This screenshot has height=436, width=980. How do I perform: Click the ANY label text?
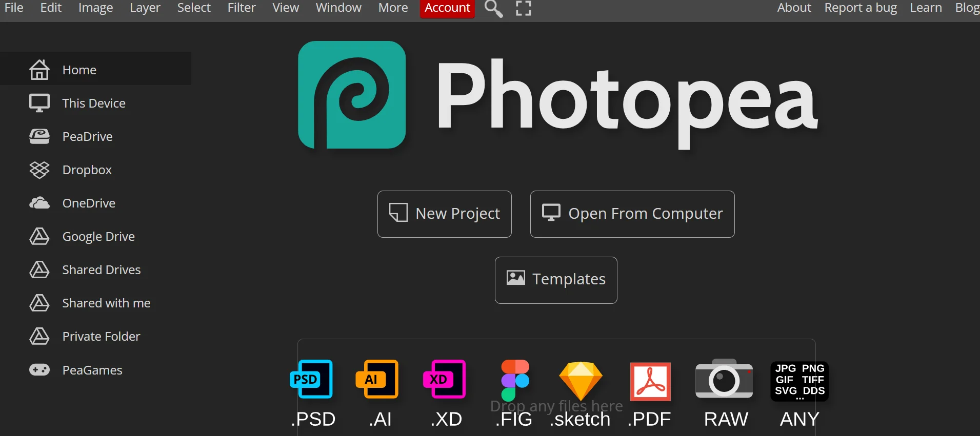click(799, 419)
